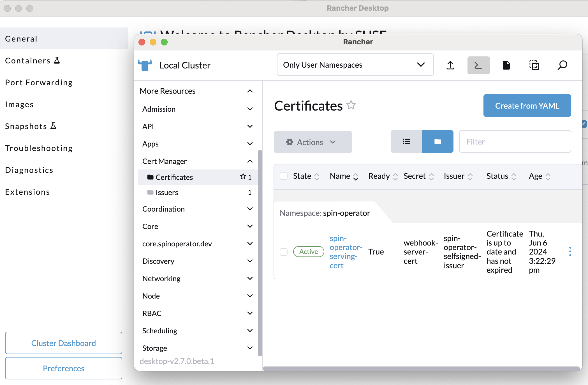Click the Filter input field
The height and width of the screenshot is (385, 588).
tap(515, 141)
